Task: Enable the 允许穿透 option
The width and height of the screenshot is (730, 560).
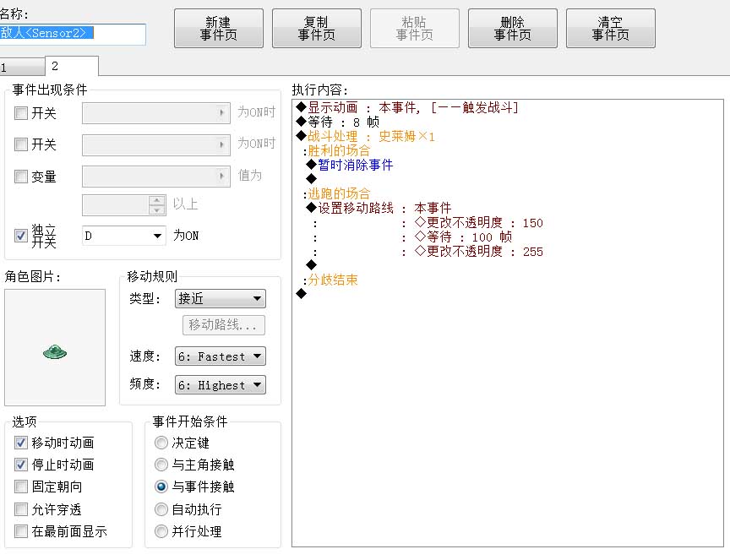Action: 21,509
